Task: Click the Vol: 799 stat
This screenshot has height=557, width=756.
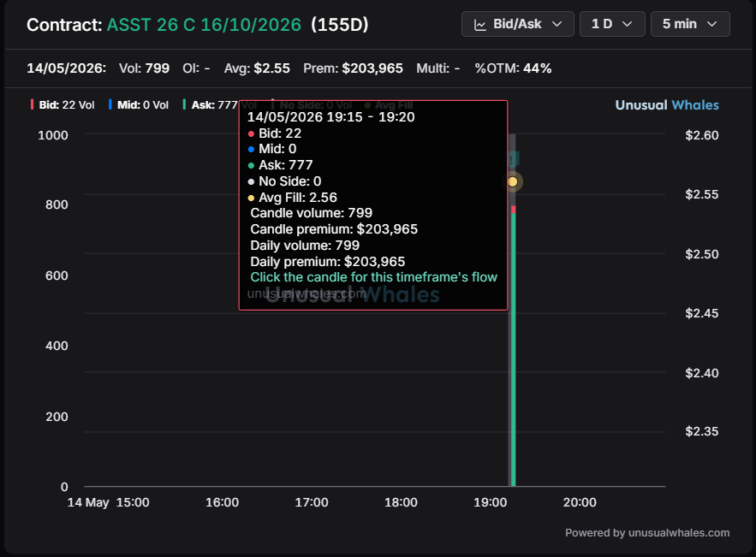Action: (144, 68)
